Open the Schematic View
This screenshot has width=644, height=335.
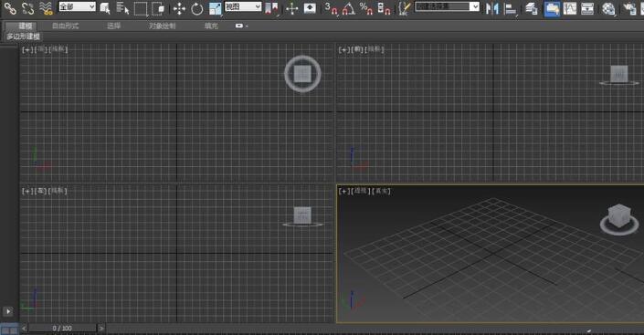tap(587, 8)
